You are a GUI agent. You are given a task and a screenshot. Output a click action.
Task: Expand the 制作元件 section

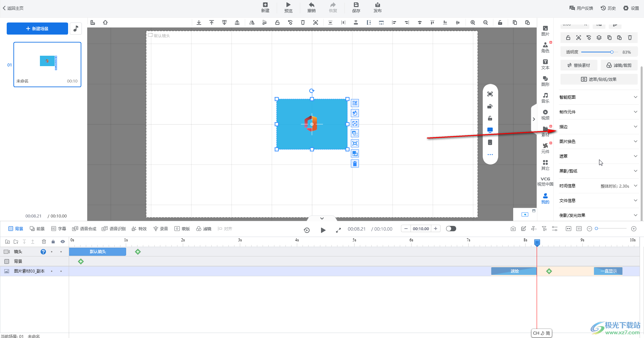pyautogui.click(x=598, y=112)
